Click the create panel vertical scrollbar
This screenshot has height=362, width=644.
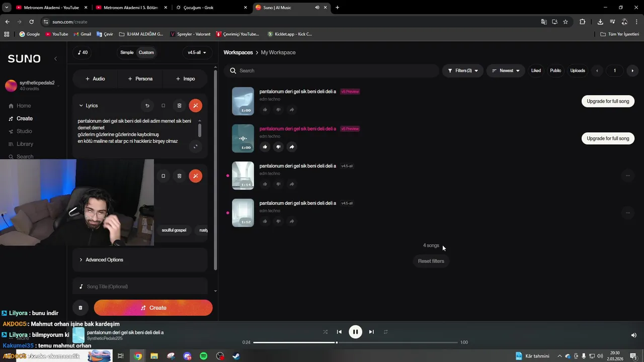click(x=215, y=171)
